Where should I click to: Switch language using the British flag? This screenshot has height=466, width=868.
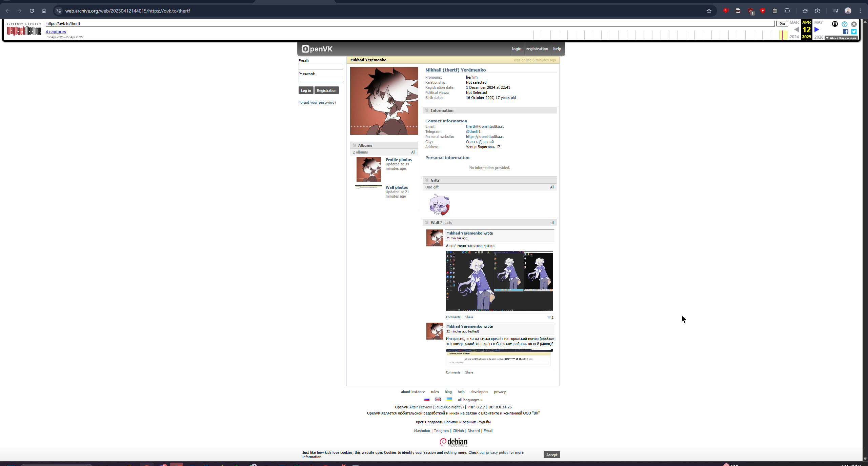pos(438,400)
